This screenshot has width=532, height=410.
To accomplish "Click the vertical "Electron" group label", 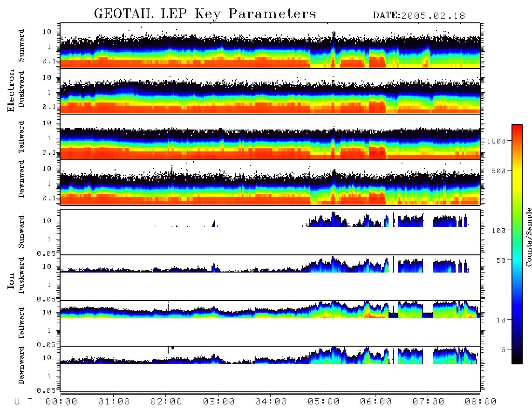I will (x=11, y=90).
